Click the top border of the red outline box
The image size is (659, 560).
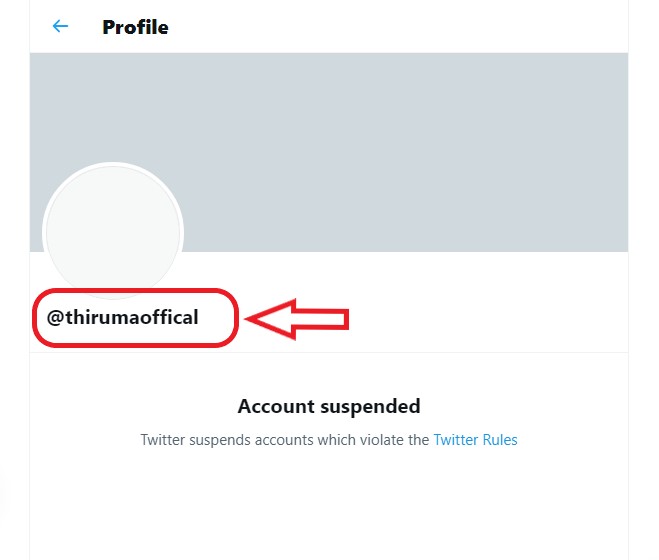[x=135, y=291]
